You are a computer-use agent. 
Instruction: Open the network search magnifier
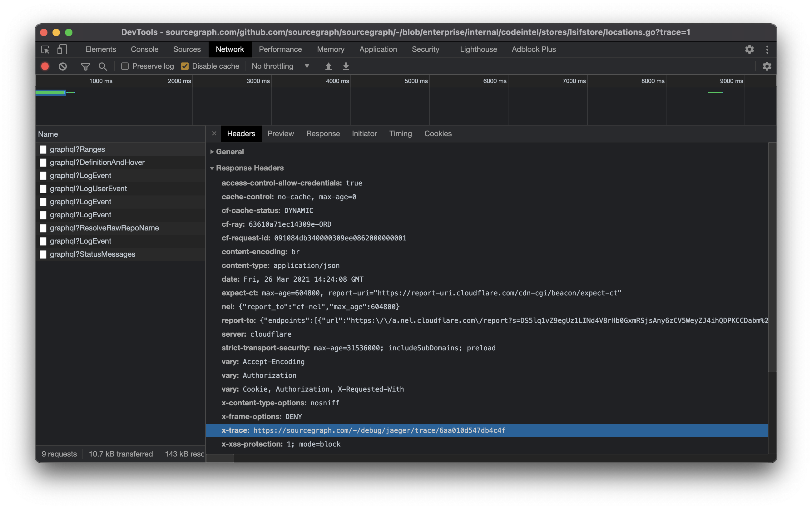click(x=103, y=66)
